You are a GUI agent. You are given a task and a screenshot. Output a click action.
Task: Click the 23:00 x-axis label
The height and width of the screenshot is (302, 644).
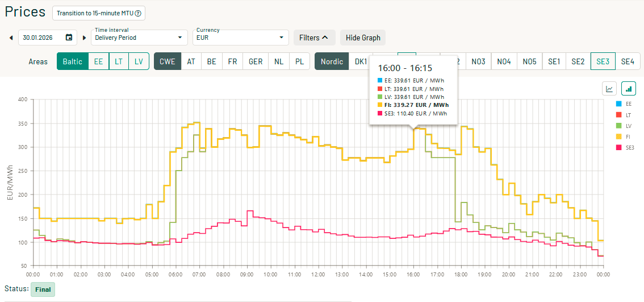click(579, 274)
